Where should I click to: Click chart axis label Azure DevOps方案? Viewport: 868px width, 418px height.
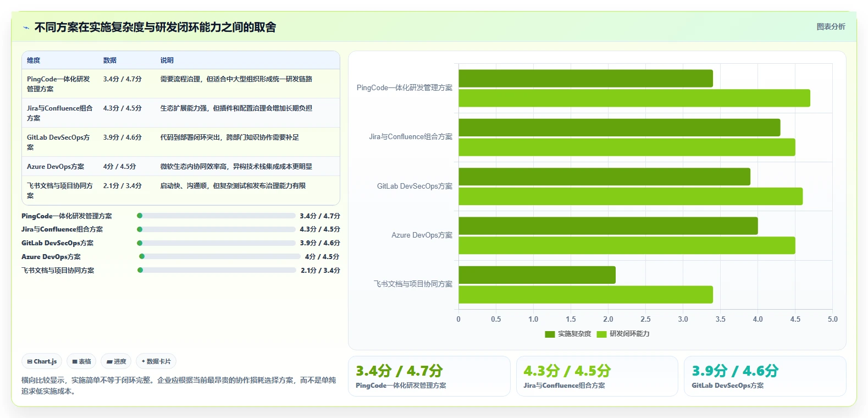point(422,235)
